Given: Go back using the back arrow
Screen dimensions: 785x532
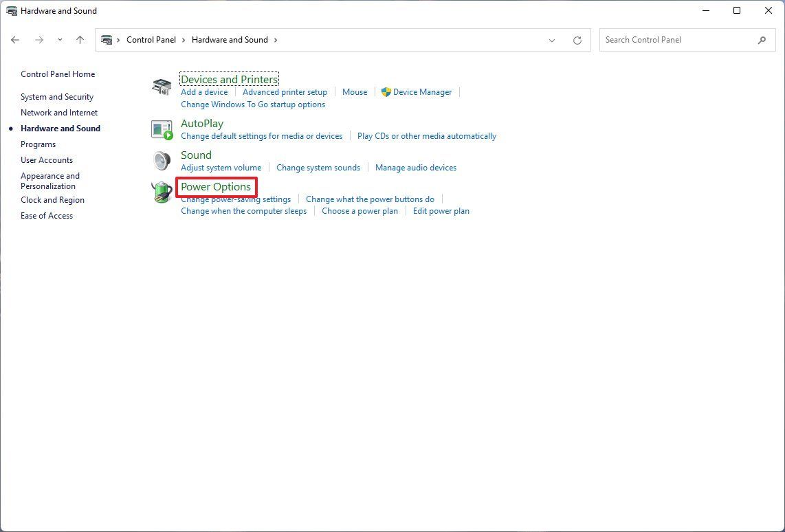Looking at the screenshot, I should pyautogui.click(x=15, y=40).
